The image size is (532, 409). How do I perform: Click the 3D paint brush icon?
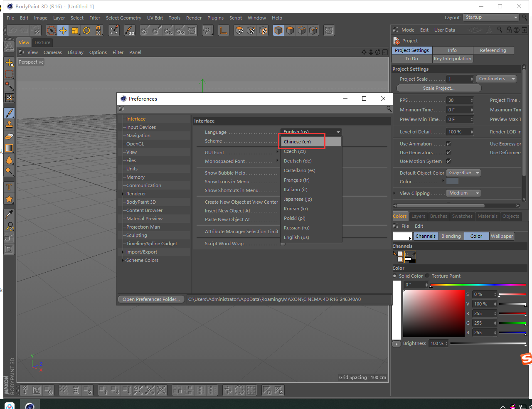pyautogui.click(x=130, y=30)
